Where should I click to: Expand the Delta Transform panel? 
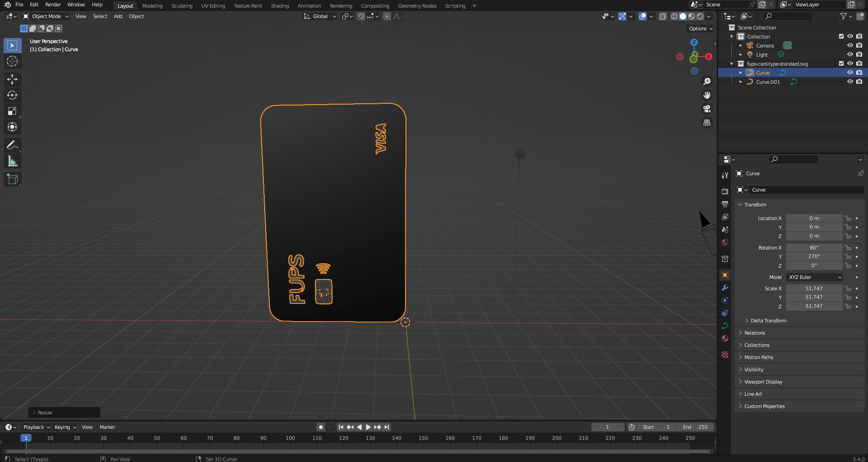[768, 321]
